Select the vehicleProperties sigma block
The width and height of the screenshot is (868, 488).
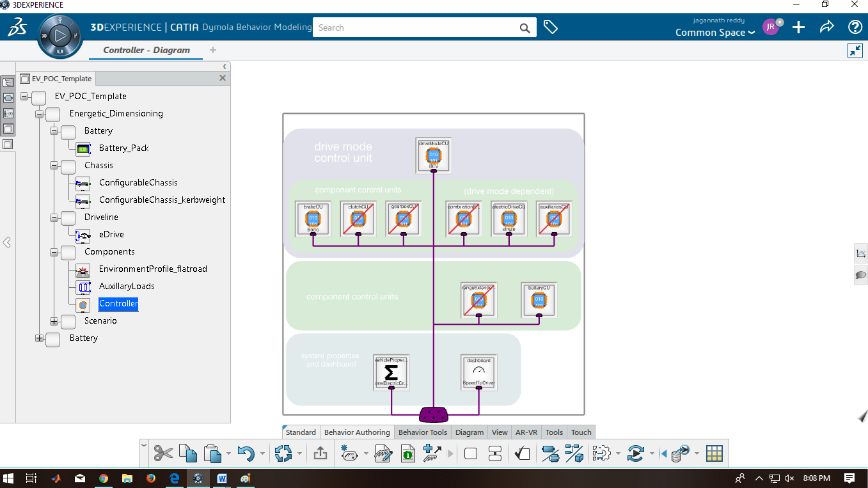[x=391, y=373]
